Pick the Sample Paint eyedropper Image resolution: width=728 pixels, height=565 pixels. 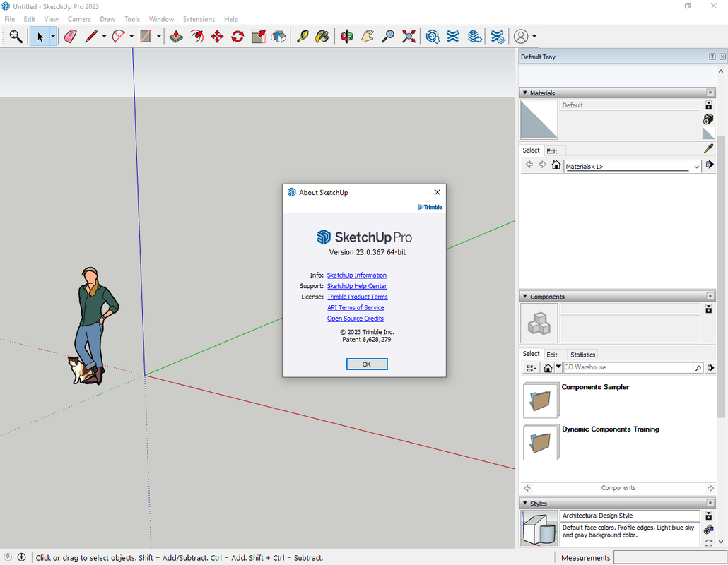708,148
